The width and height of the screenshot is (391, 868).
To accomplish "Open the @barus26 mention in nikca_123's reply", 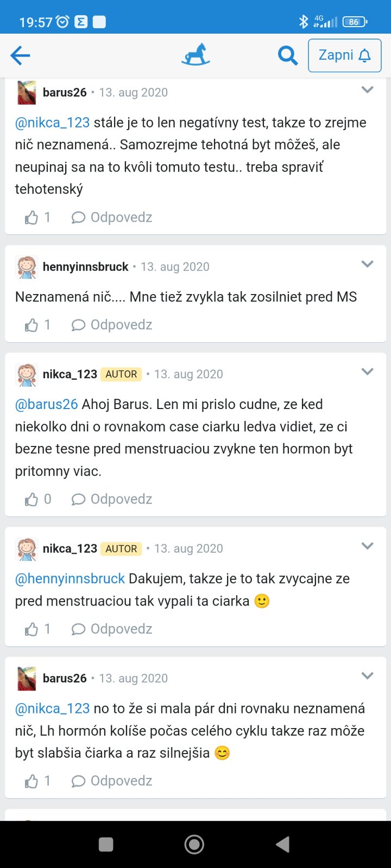I will pyautogui.click(x=47, y=404).
